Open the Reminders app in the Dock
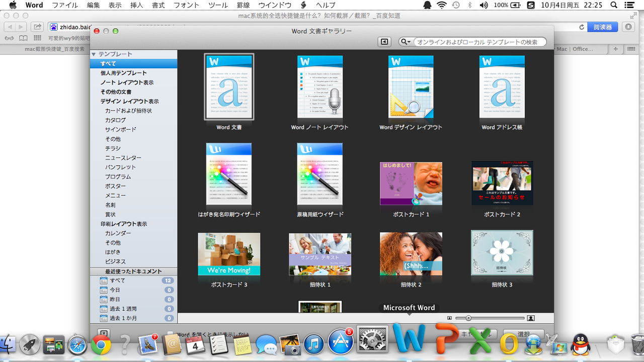644x362 pixels. (219, 345)
